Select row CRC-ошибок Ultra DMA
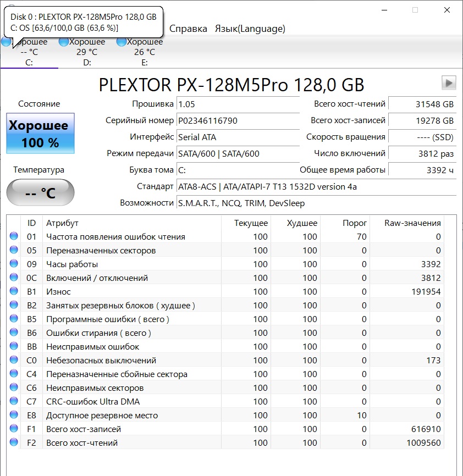This screenshot has width=463, height=476. coord(226,402)
